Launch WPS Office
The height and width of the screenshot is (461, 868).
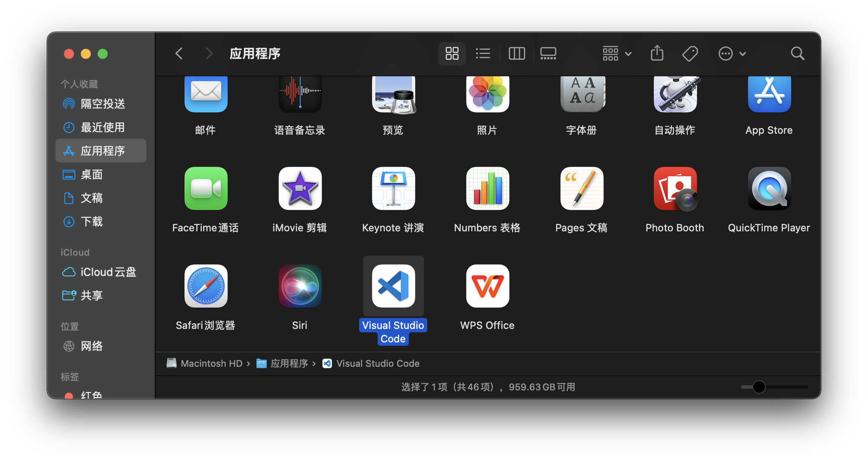pyautogui.click(x=487, y=286)
